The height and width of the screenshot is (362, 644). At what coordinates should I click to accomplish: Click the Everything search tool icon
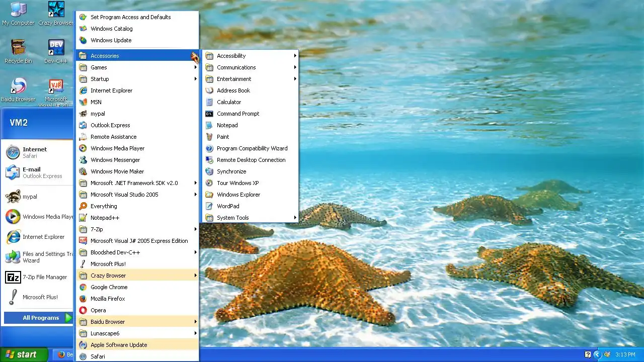(x=83, y=206)
